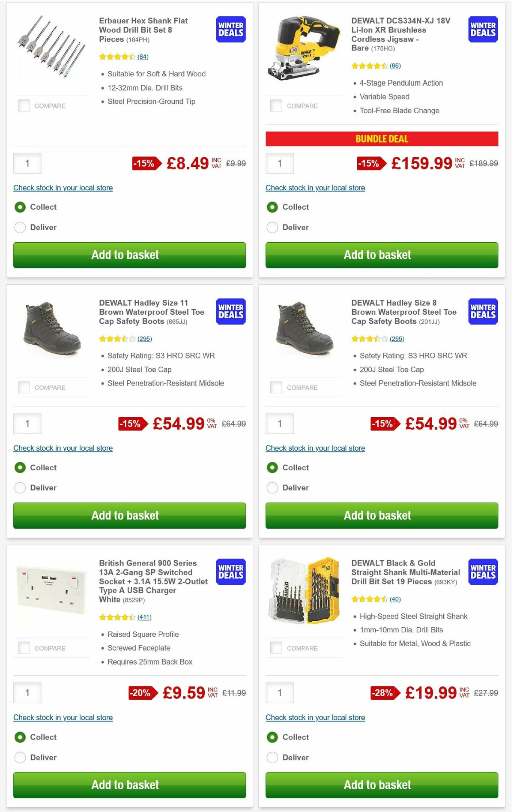This screenshot has height=812, width=514.
Task: Click the Winter Deals badge on DEWALT jigsaw
Action: (x=482, y=29)
